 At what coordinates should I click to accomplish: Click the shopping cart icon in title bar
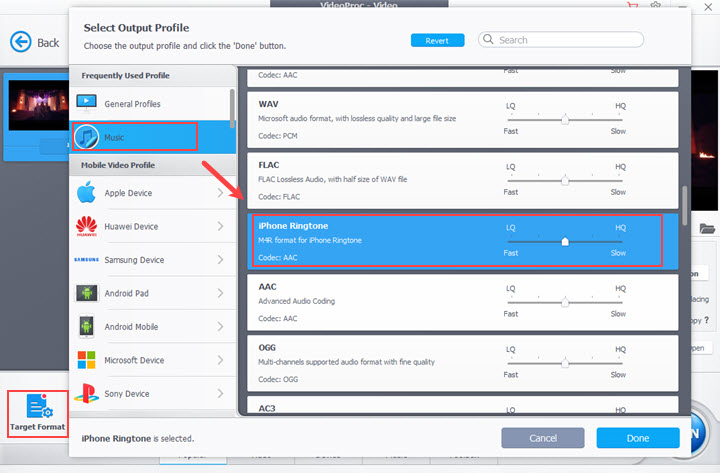[x=632, y=6]
